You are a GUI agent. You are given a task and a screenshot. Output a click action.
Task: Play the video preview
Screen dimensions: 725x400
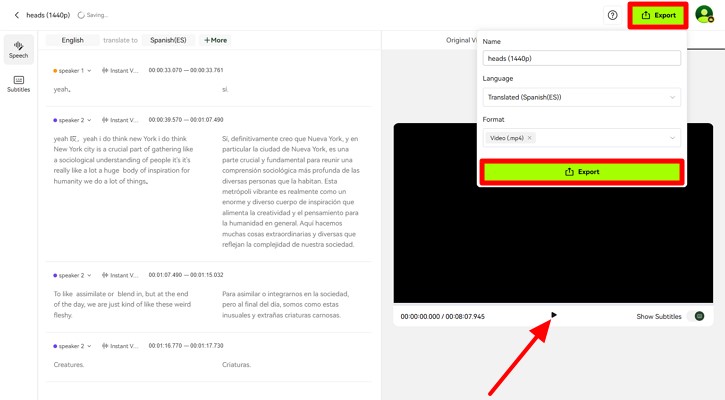pos(553,315)
